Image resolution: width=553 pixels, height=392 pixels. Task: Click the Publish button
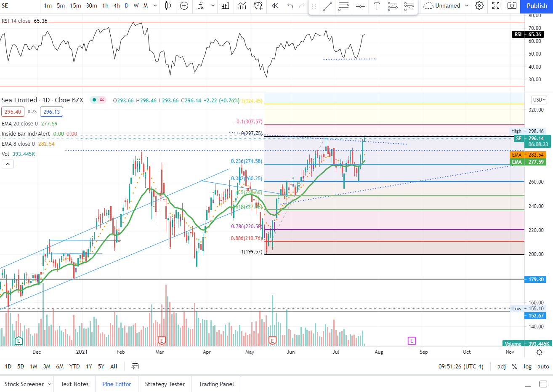tap(537, 6)
